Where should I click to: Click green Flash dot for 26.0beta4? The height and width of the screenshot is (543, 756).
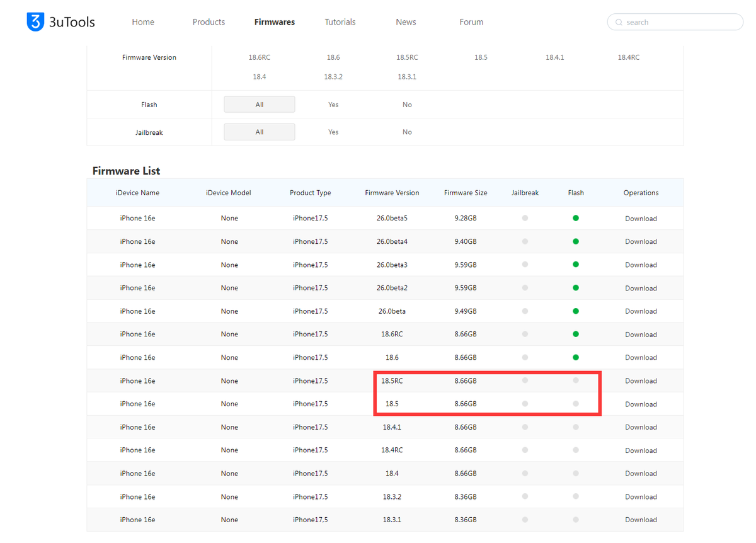coord(576,241)
